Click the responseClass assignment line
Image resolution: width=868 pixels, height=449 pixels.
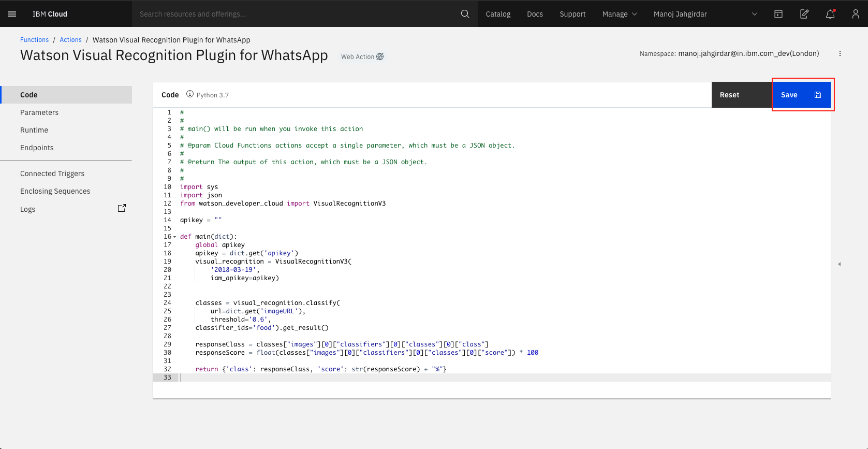342,344
